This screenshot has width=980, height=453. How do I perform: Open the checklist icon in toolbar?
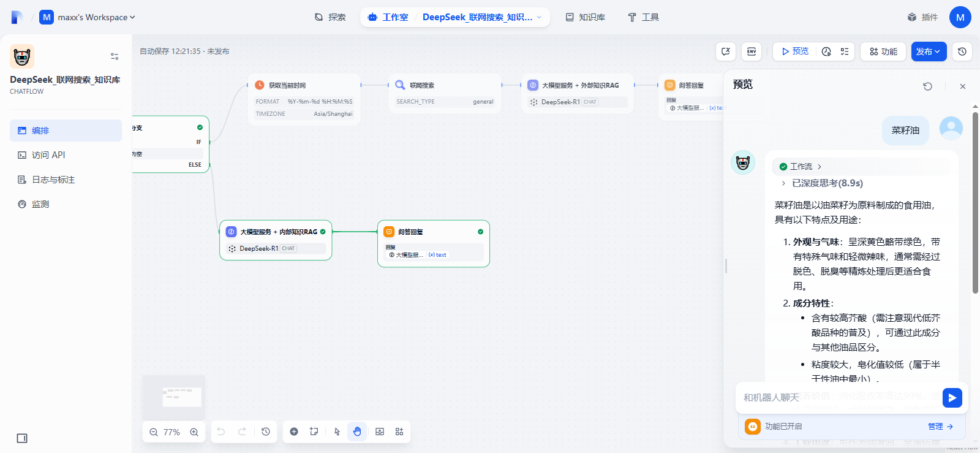(845, 51)
